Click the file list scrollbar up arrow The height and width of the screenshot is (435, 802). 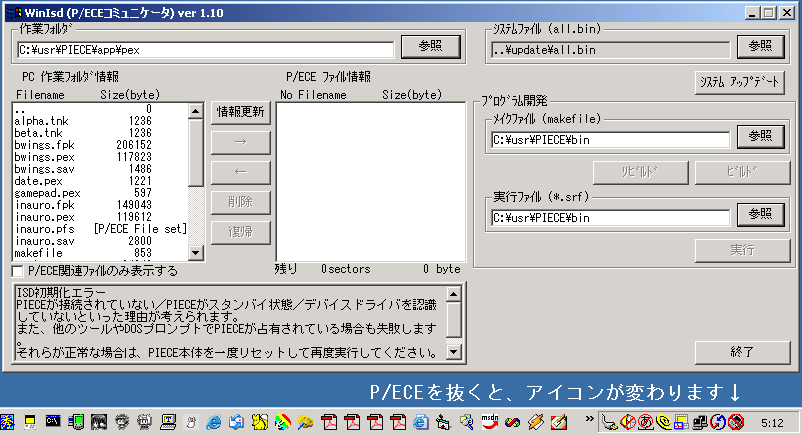pyautogui.click(x=196, y=111)
